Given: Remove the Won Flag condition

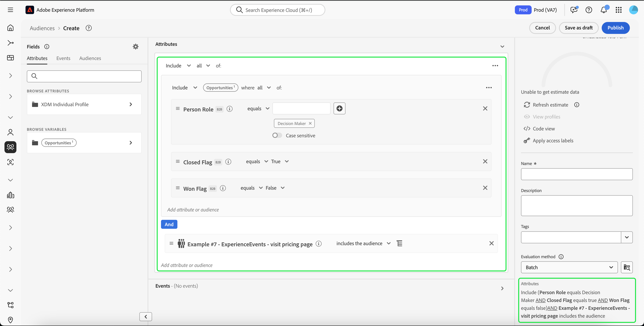Looking at the screenshot, I should click(485, 188).
